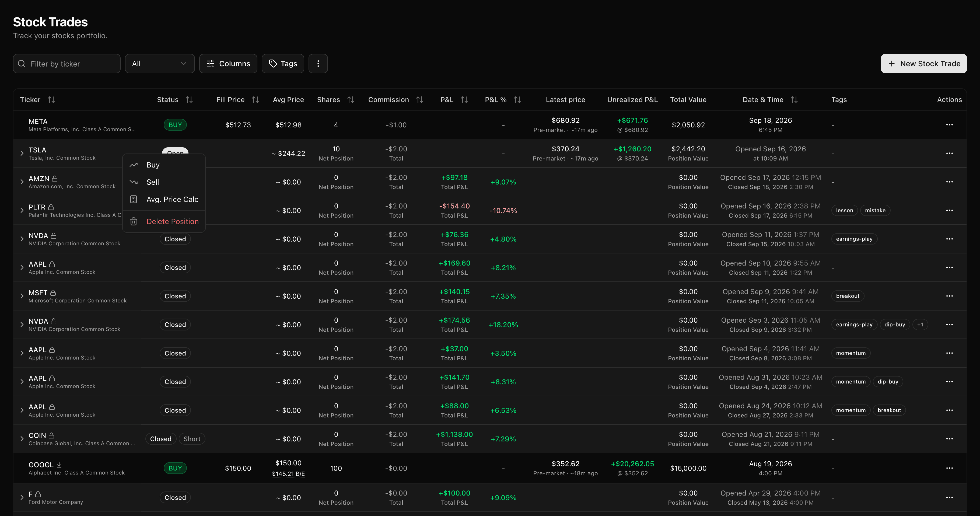This screenshot has width=980, height=516.
Task: Click the breakout tag on MSFT row
Action: (x=848, y=296)
